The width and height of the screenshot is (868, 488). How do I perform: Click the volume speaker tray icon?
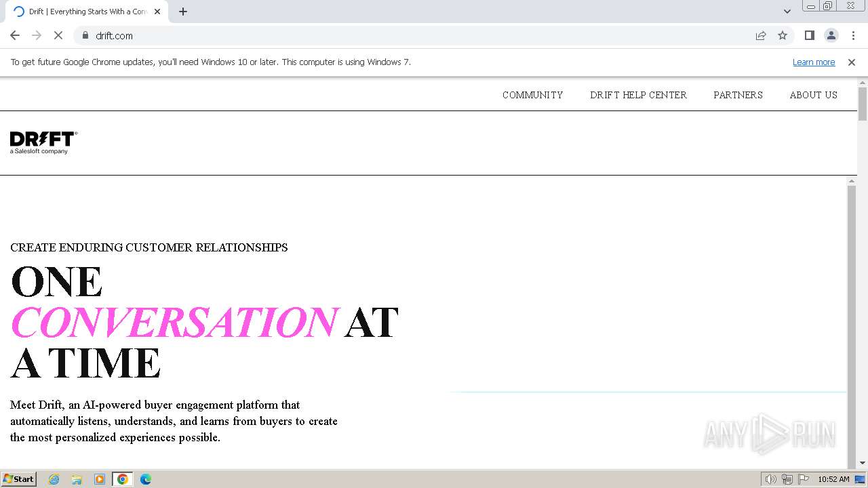(771, 479)
